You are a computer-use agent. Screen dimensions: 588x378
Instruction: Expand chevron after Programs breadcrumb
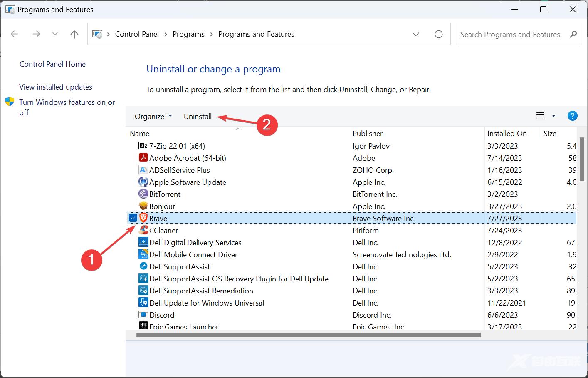(x=212, y=34)
